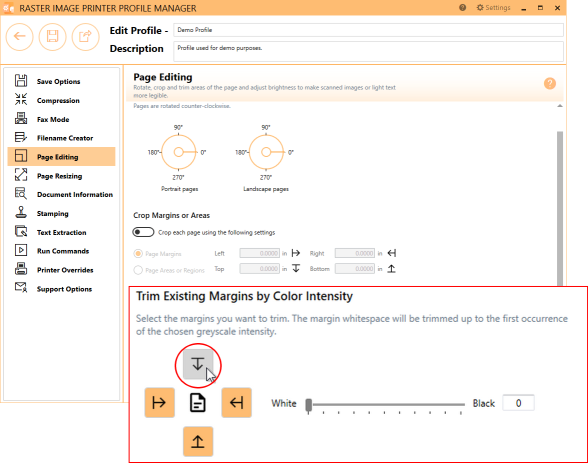Click the back arrow button
The width and height of the screenshot is (588, 463).
(x=20, y=36)
